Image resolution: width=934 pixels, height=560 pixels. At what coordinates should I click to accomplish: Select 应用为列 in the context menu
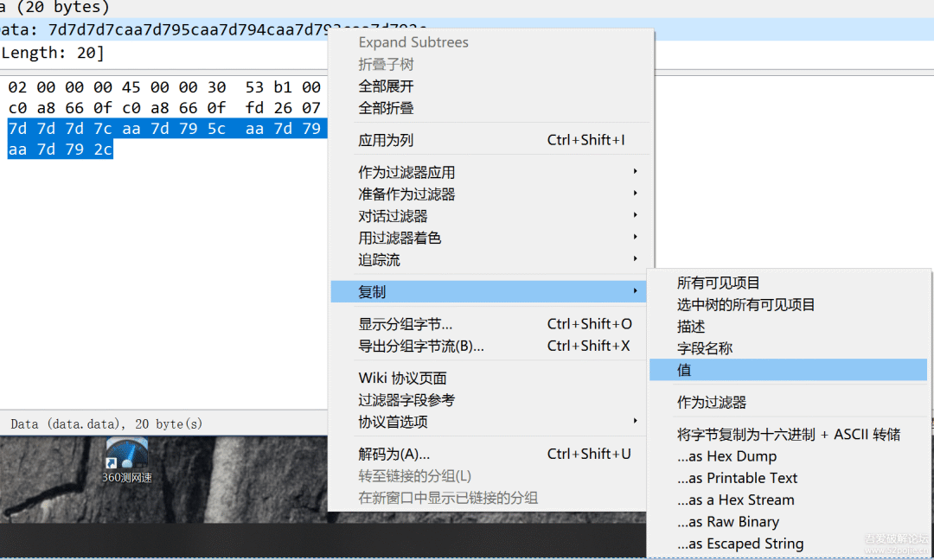click(x=489, y=140)
